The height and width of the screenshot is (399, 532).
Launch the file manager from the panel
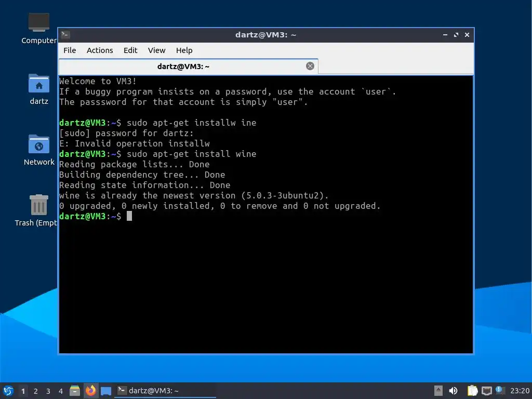[75, 391]
